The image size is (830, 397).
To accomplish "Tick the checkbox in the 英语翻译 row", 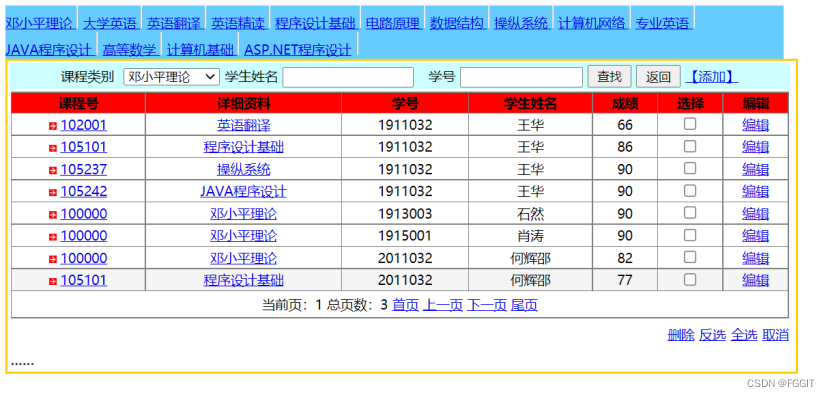I will click(690, 124).
